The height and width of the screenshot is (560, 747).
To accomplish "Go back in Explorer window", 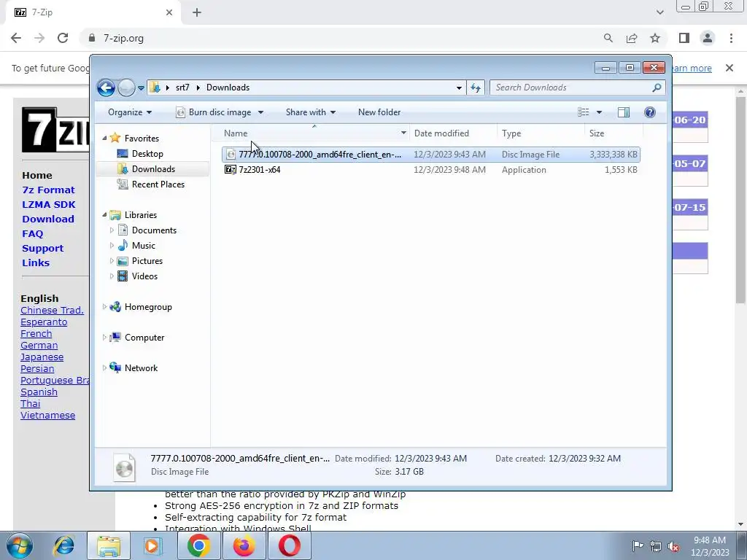I will tap(106, 87).
